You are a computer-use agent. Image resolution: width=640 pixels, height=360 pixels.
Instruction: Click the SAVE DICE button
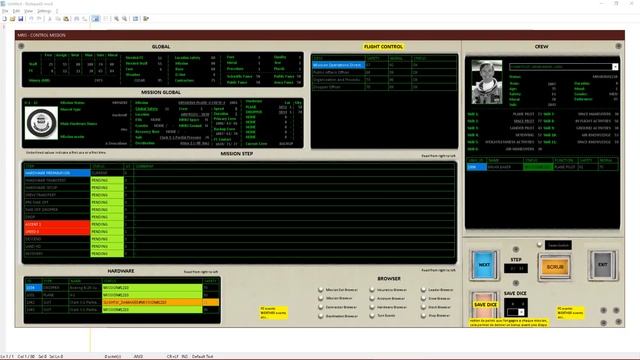click(x=485, y=305)
